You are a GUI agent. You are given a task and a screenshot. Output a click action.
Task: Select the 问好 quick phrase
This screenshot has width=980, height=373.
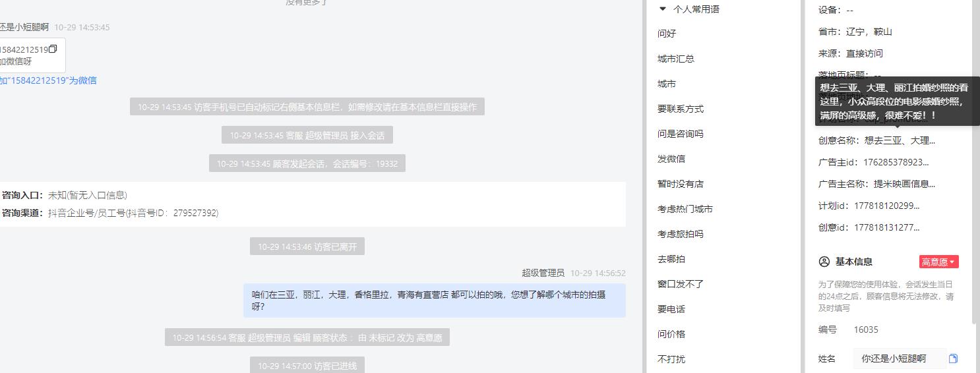click(x=667, y=34)
